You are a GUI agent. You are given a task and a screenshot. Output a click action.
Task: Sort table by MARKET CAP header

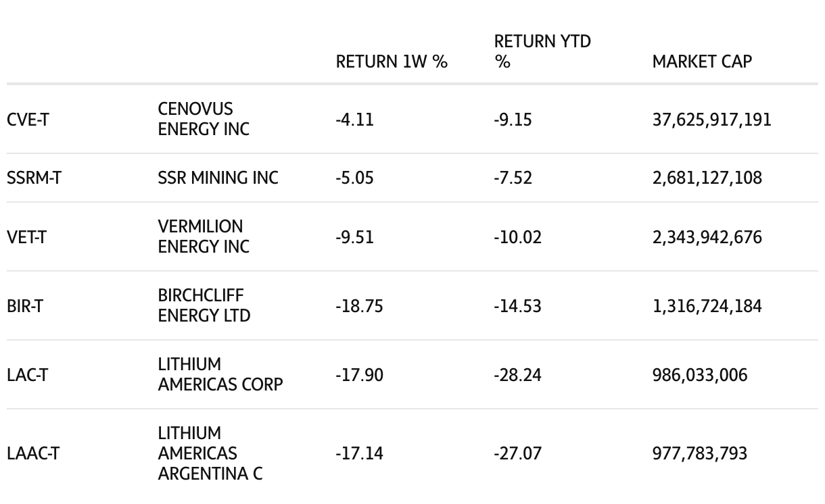coord(702,61)
